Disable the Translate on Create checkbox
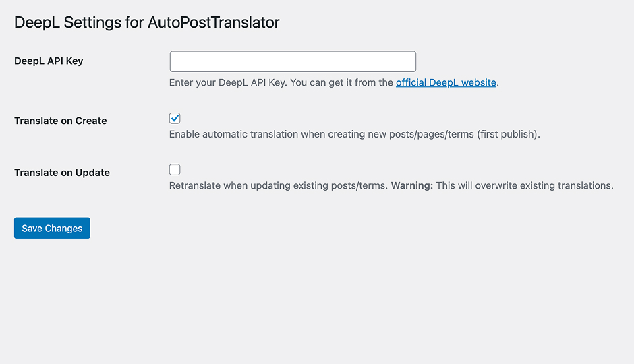This screenshot has height=364, width=634. (175, 118)
